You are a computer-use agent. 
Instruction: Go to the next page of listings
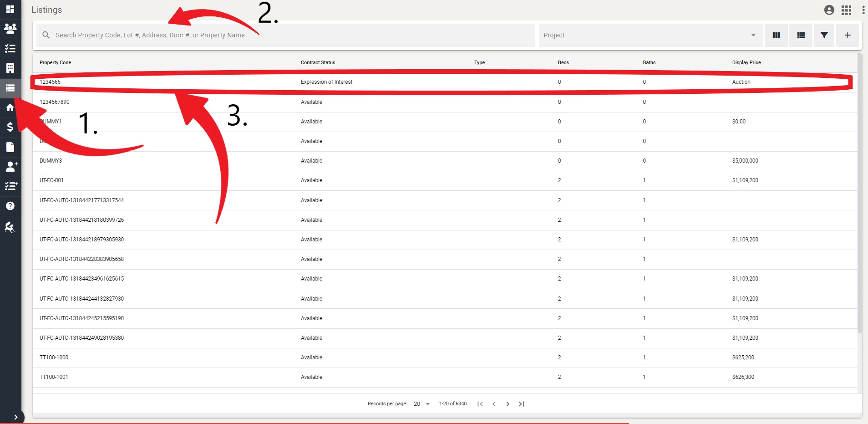(x=508, y=404)
